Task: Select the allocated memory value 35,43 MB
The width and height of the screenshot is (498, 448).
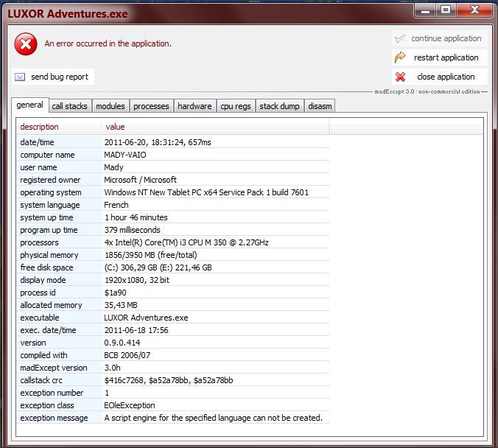Action: (121, 305)
